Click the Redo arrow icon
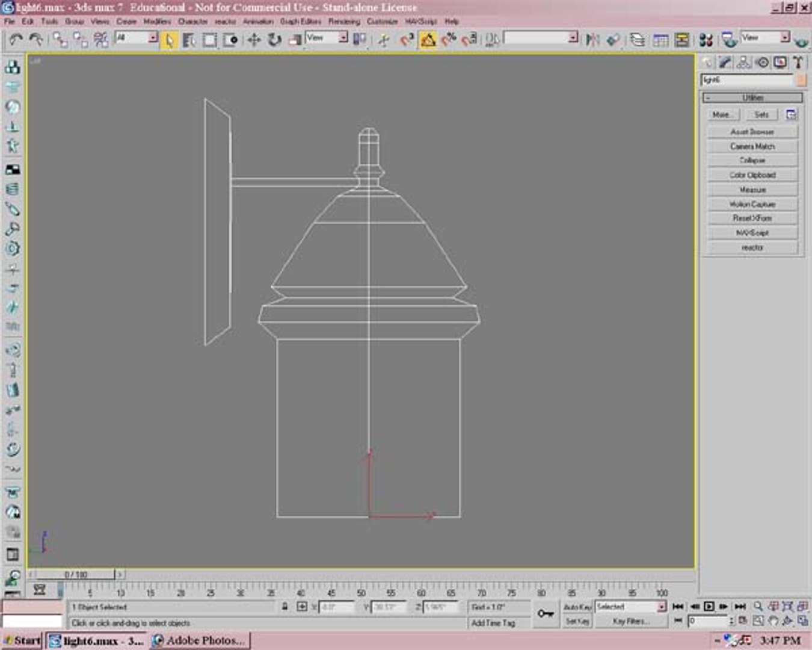 tap(37, 40)
